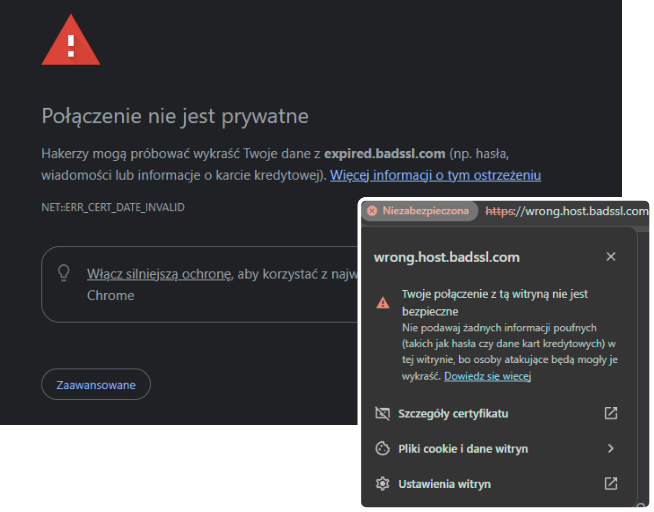This screenshot has height=512, width=654.
Task: Click the red X icon in Niezabezpieczona chip
Action: [372, 211]
